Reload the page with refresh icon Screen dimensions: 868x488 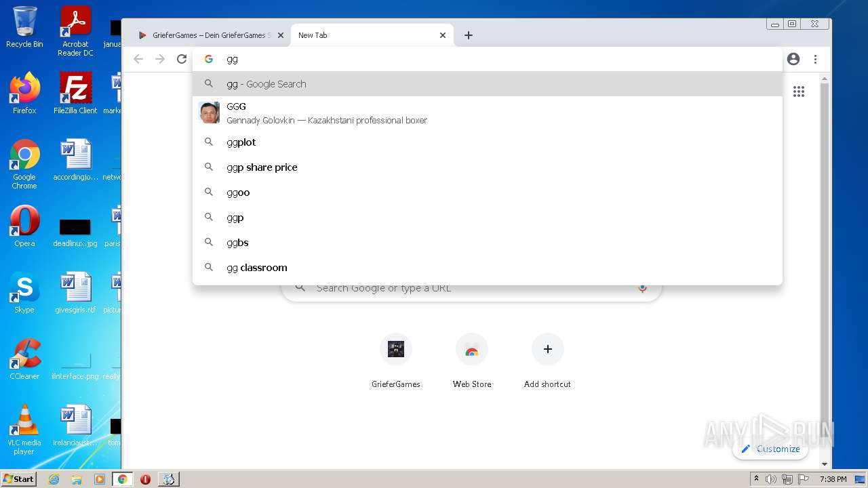[x=182, y=59]
